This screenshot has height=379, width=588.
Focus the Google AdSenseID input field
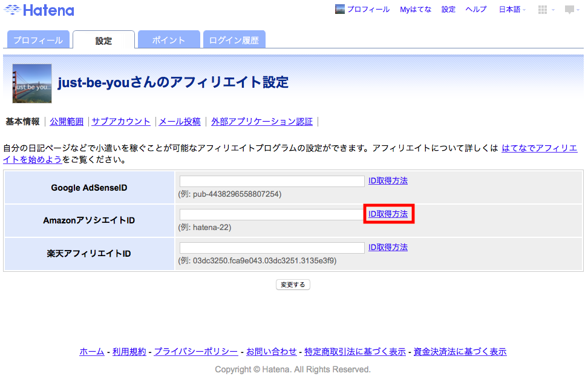tap(272, 181)
